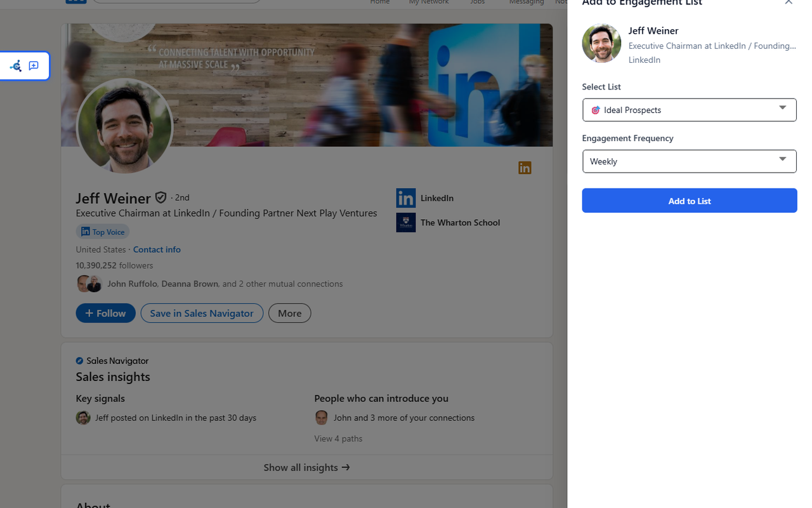Click the Select List field label
This screenshot has width=812, height=508.
pos(601,87)
